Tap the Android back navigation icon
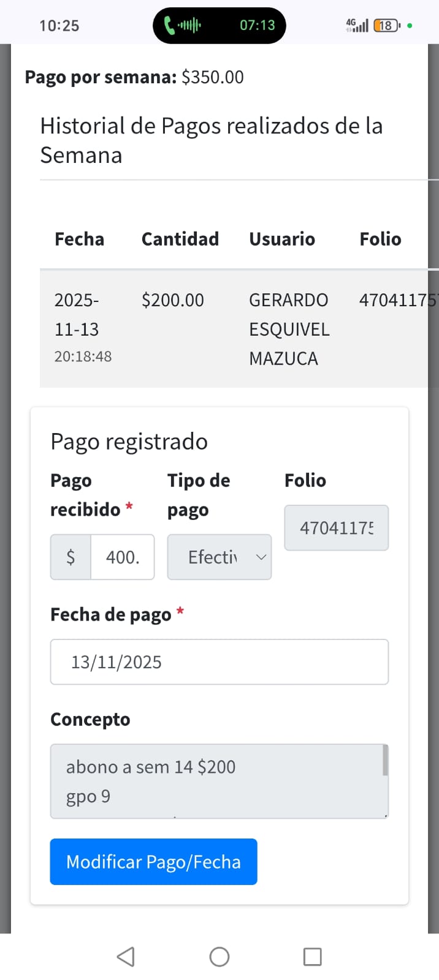Viewport: 439px width, 980px height. point(126,956)
